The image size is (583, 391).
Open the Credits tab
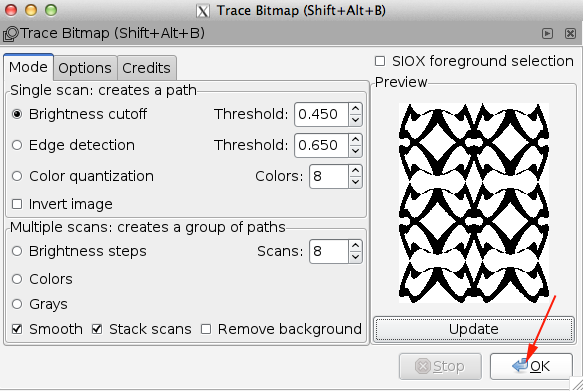coord(146,68)
